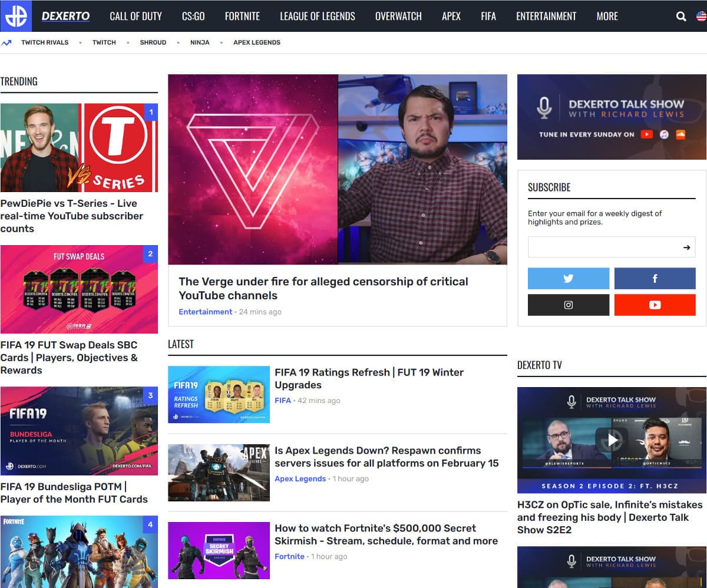
Task: Click Apex Legends category tag
Action: point(300,479)
